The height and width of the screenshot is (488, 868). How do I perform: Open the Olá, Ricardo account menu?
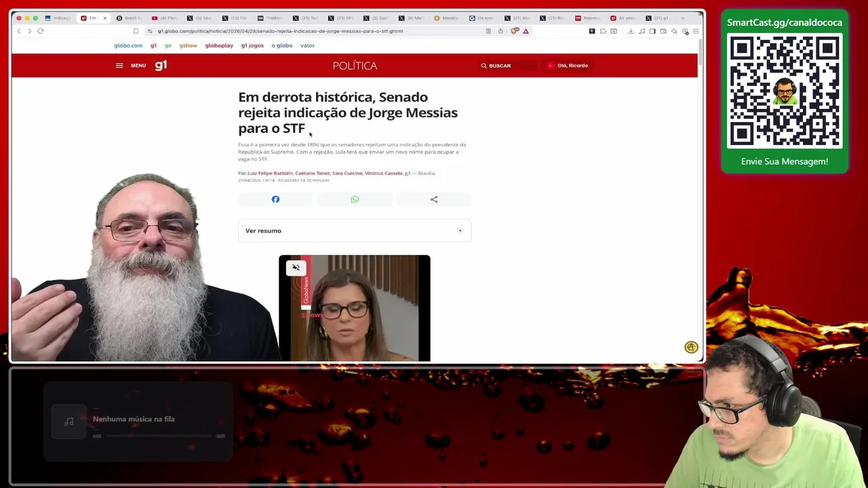pyautogui.click(x=568, y=66)
